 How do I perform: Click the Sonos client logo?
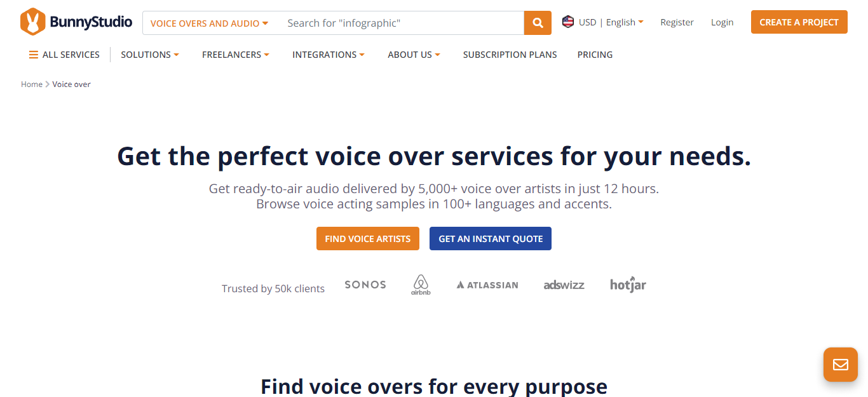tap(365, 285)
